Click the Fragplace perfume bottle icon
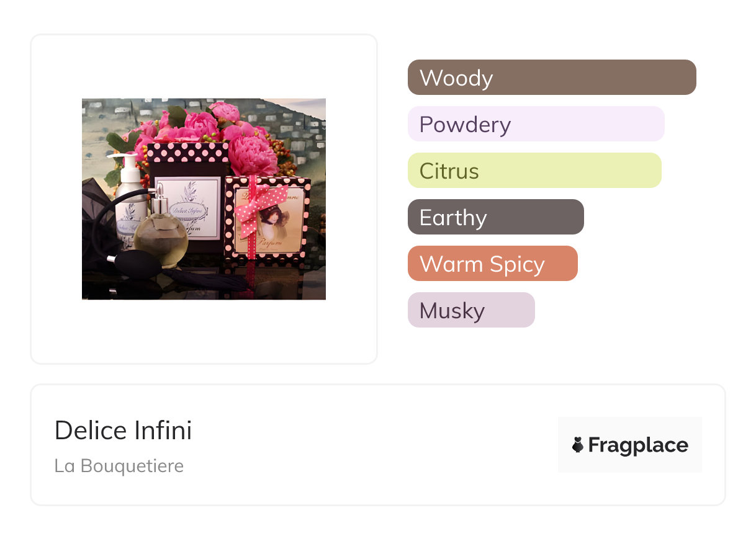This screenshot has width=756, height=536. [578, 445]
